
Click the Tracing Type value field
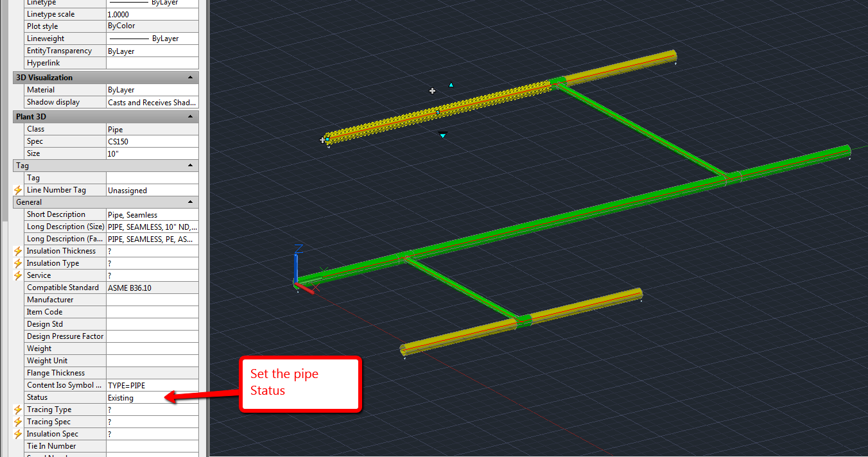tap(152, 410)
